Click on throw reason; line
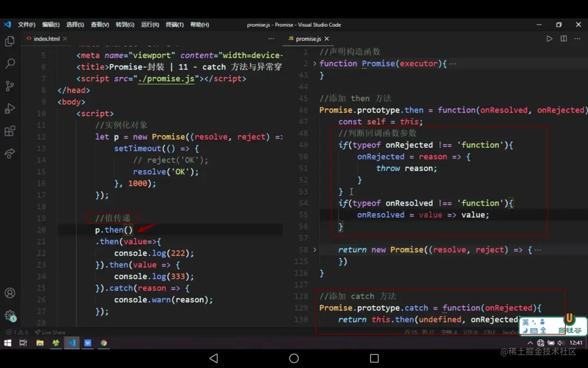 pyautogui.click(x=406, y=168)
